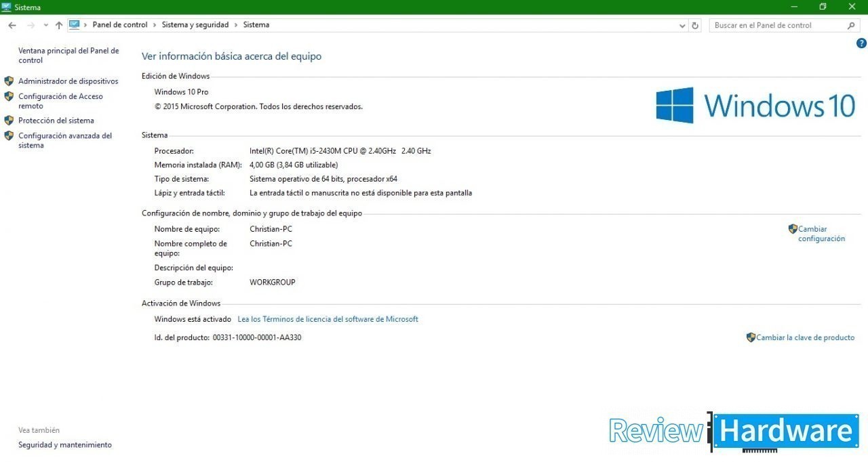Select RAM value '4,00 GB (3,84 GB utilizable)'

pyautogui.click(x=294, y=165)
